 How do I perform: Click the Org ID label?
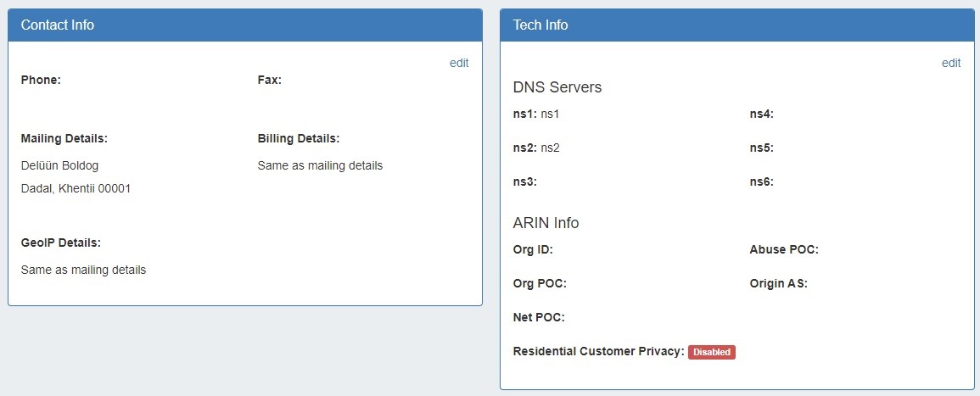coord(533,249)
